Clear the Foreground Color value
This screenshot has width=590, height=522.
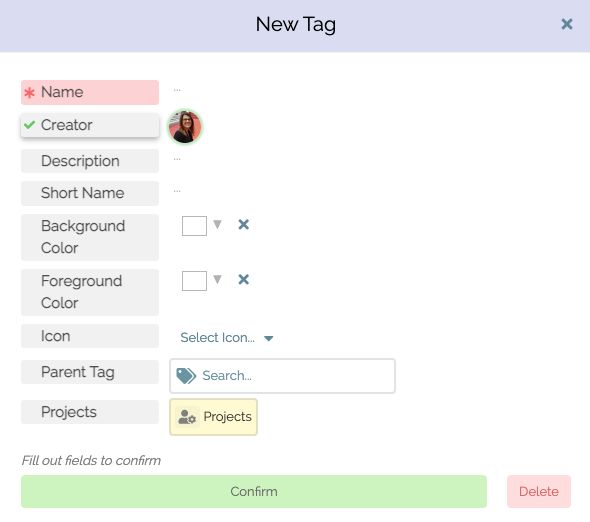tap(243, 280)
